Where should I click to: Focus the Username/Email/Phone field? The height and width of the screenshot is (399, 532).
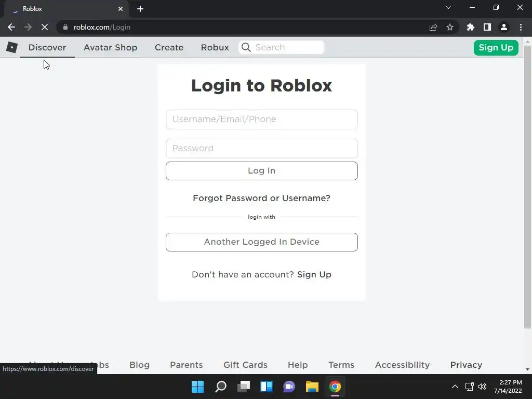[262, 119]
